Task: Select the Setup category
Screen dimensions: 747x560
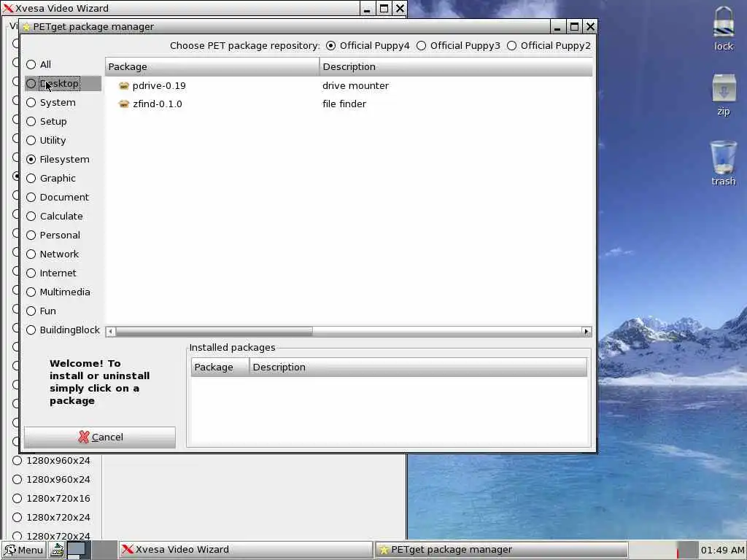Action: click(47, 122)
